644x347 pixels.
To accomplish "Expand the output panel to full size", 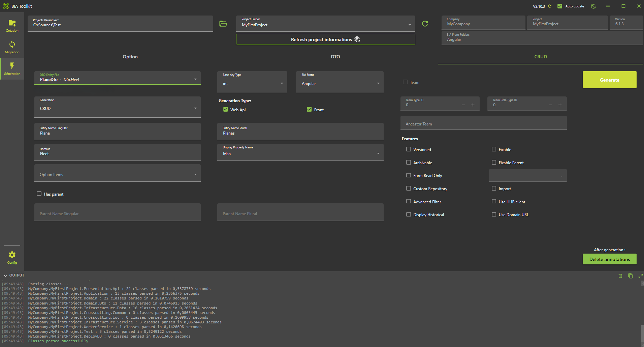I will tap(640, 276).
